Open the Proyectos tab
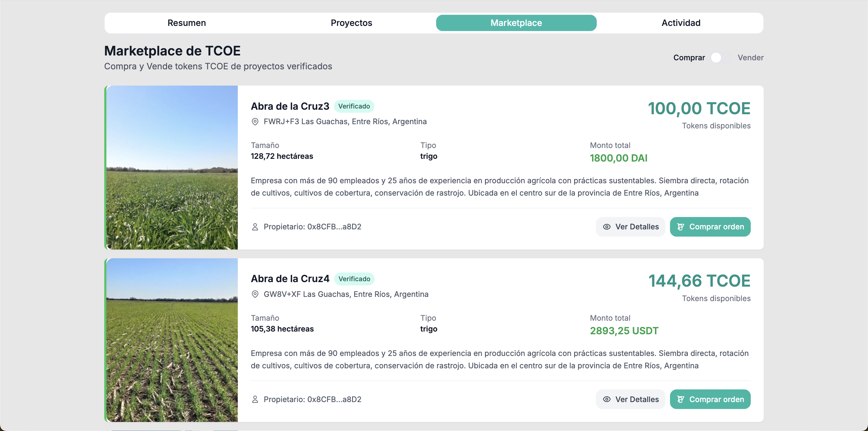868x431 pixels. [x=351, y=23]
